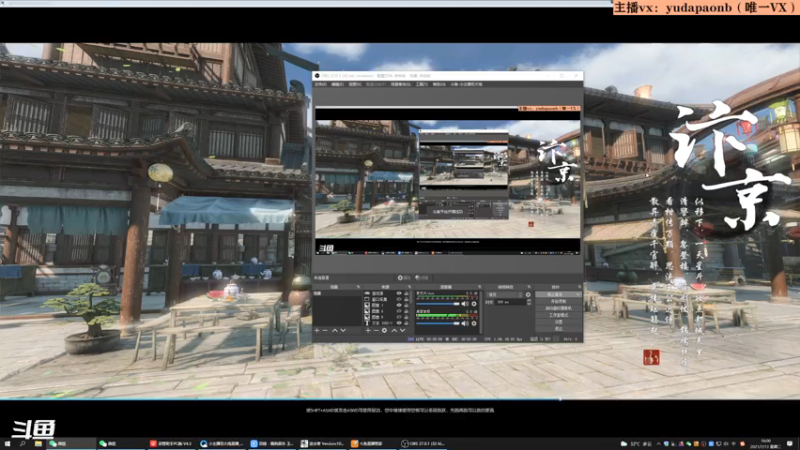Toggle visibility eye of the fourth source row
The height and width of the screenshot is (450, 800).
click(399, 311)
